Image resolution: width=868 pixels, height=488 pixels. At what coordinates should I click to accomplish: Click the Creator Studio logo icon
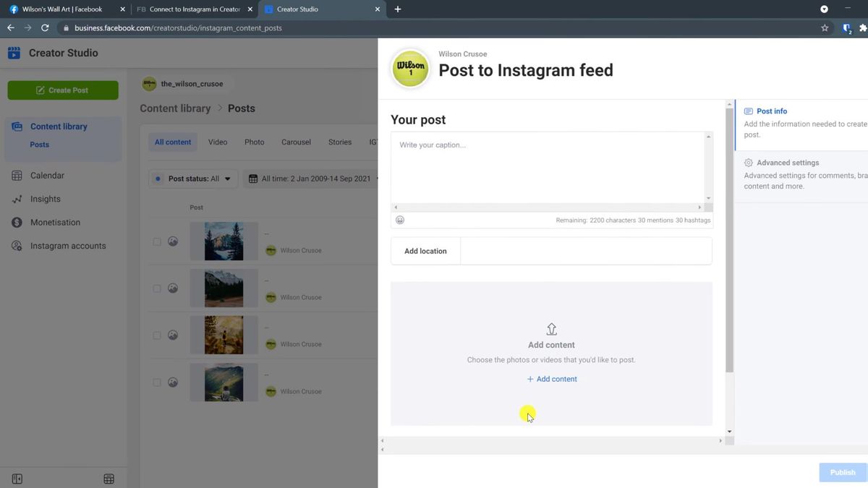(14, 53)
